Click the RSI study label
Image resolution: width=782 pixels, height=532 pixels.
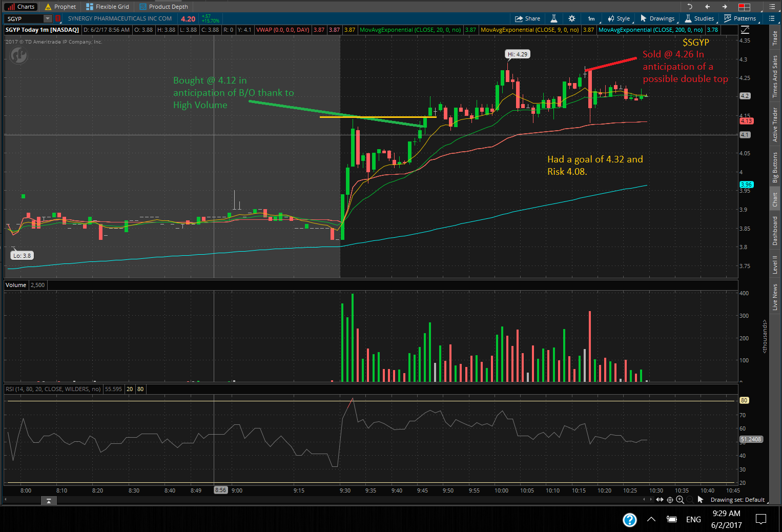(x=53, y=389)
